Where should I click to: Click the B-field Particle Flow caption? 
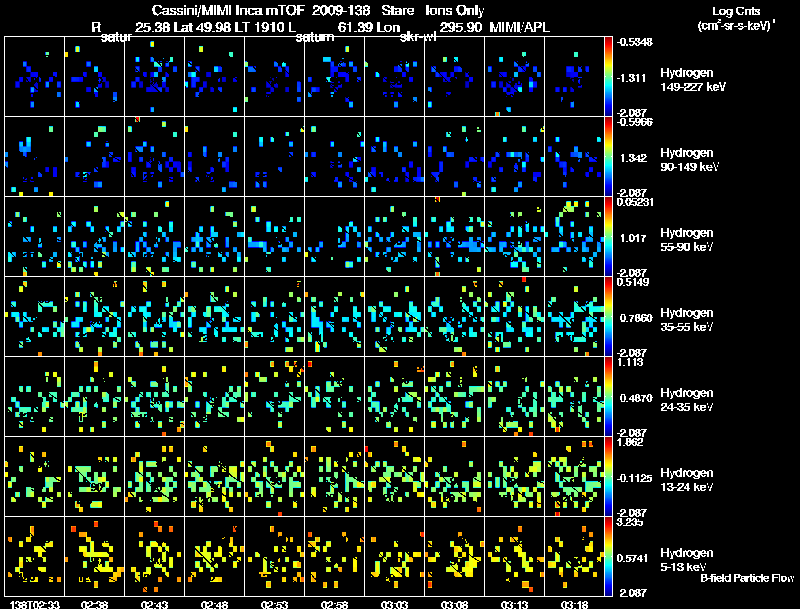(x=747, y=578)
